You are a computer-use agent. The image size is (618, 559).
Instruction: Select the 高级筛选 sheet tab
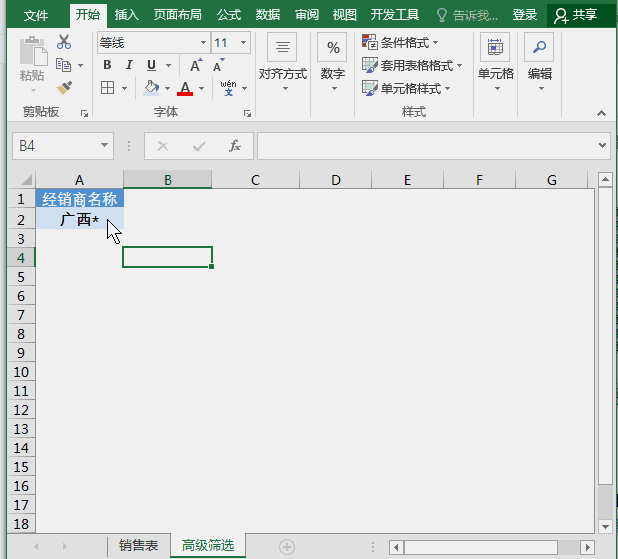pyautogui.click(x=208, y=545)
